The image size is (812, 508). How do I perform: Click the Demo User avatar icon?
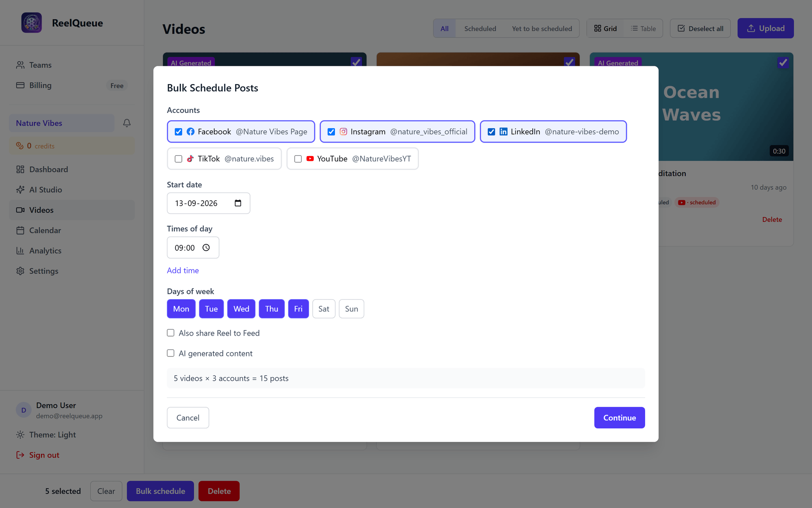click(x=24, y=410)
